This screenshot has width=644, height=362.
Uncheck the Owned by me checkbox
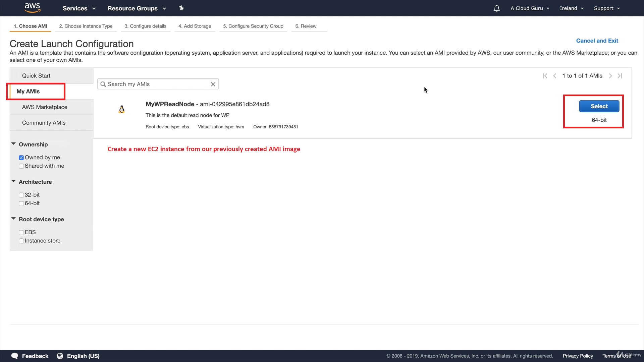pos(21,158)
